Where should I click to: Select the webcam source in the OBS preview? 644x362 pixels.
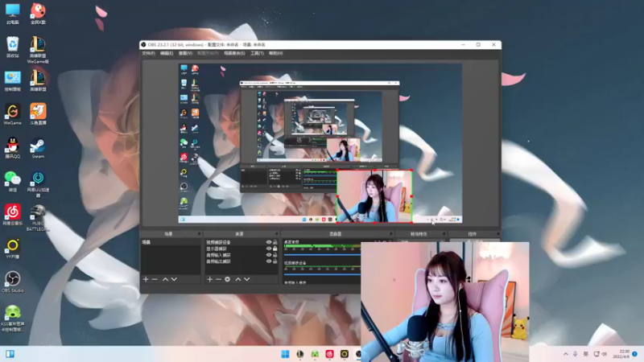pos(374,196)
